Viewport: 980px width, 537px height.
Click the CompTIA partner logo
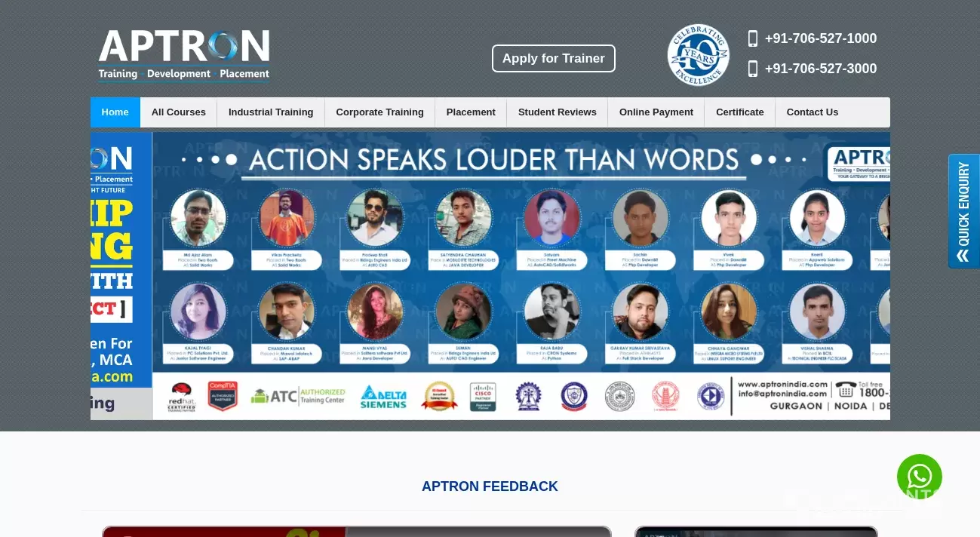pos(223,396)
